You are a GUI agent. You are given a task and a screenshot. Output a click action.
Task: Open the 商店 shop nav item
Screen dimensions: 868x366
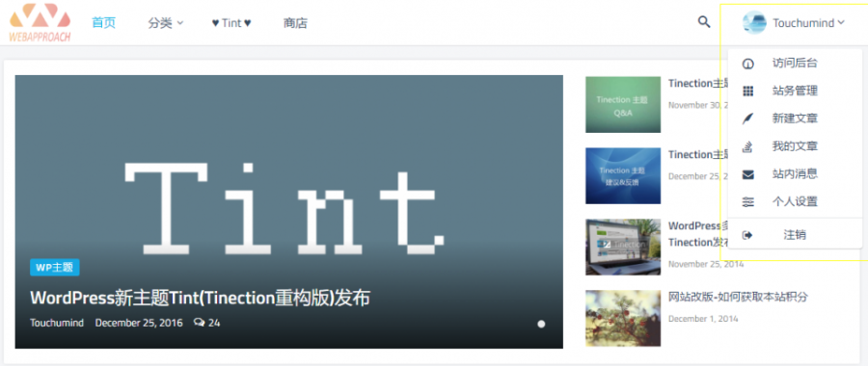pos(295,23)
